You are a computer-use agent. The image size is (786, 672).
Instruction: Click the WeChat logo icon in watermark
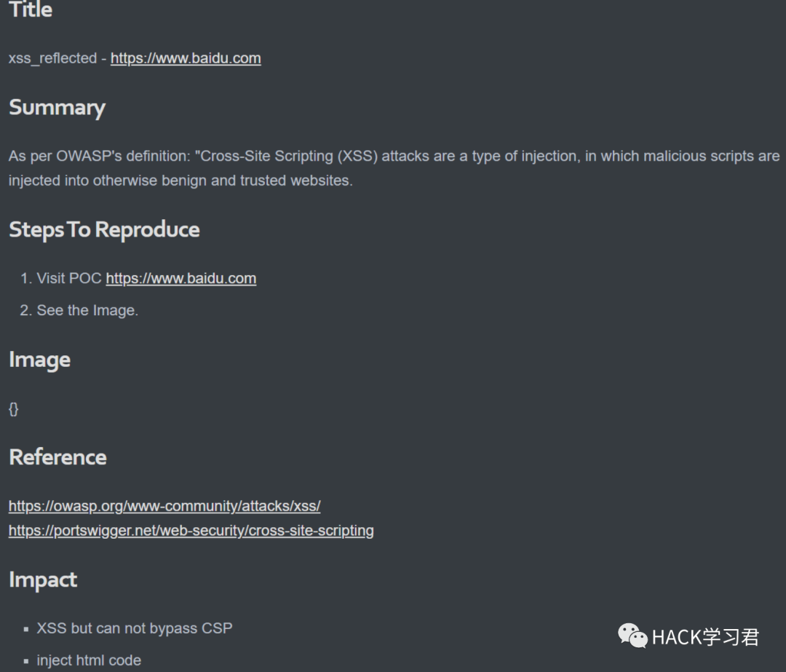coord(632,636)
